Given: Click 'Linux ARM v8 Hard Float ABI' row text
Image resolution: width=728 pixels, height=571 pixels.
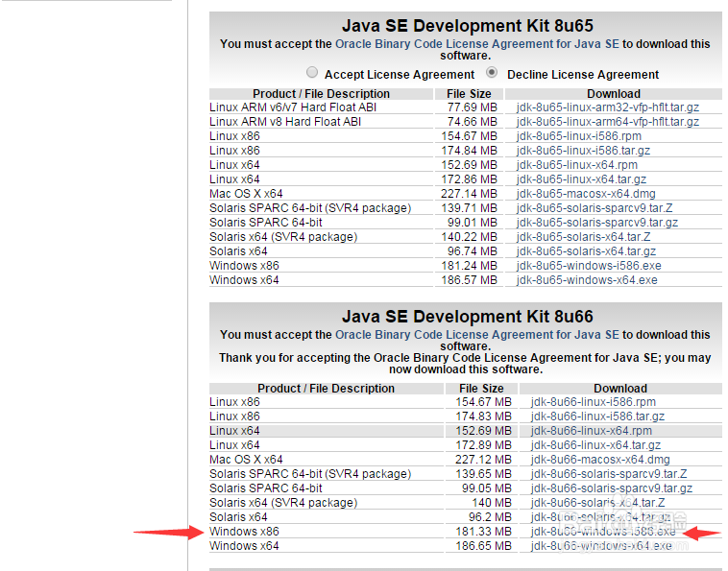Looking at the screenshot, I should coord(285,122).
